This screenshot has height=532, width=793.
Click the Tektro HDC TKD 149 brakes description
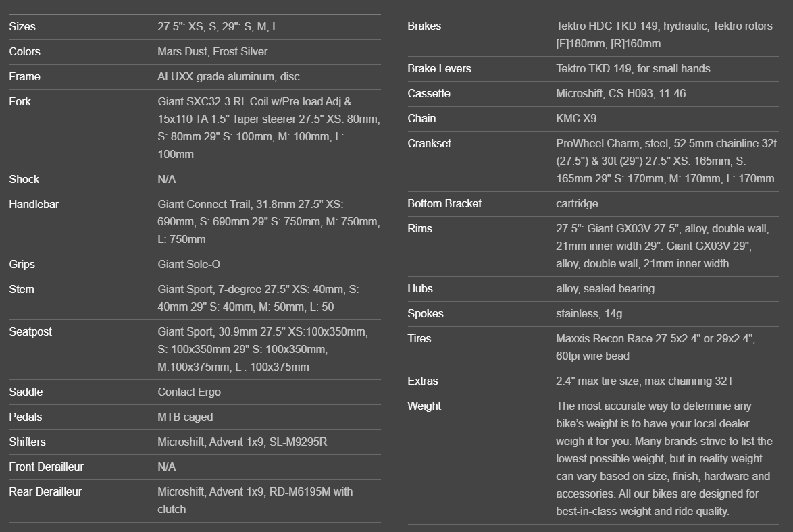pos(664,35)
